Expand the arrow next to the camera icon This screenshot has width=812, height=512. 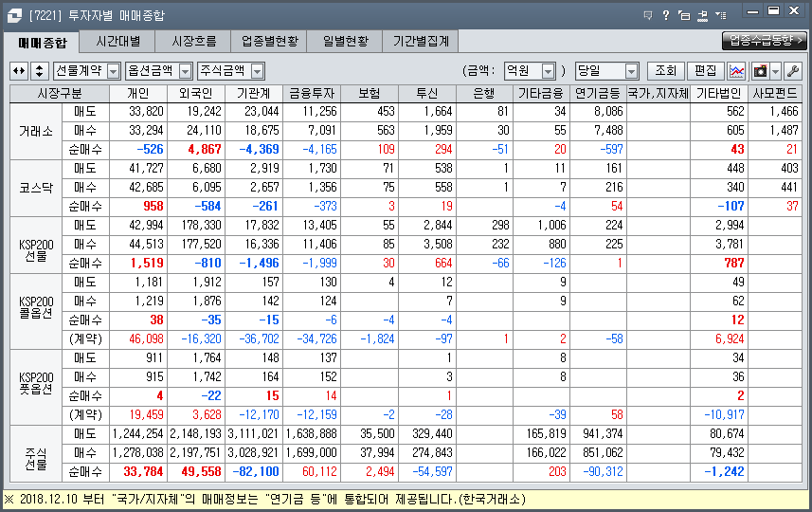(x=775, y=71)
